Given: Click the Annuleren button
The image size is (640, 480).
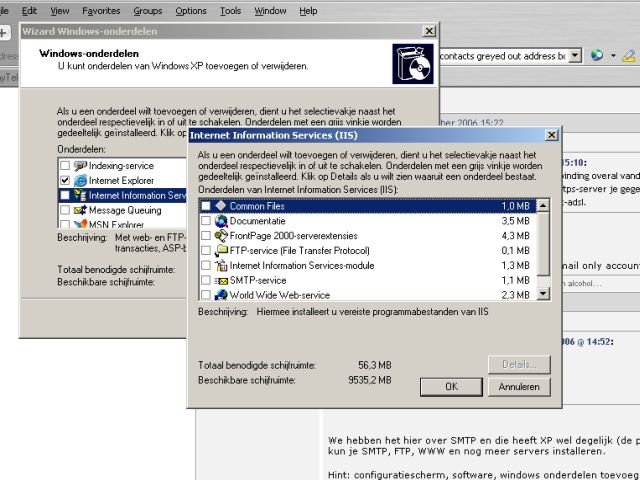Looking at the screenshot, I should [x=519, y=387].
